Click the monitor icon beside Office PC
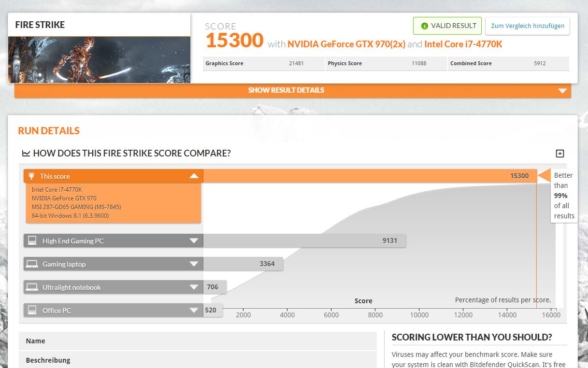Image resolution: width=588 pixels, height=368 pixels. click(32, 310)
